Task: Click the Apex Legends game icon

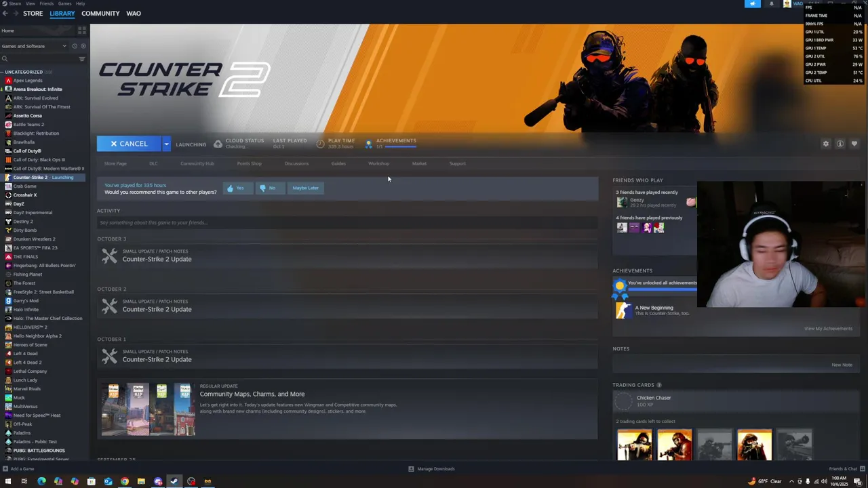Action: click(8, 81)
